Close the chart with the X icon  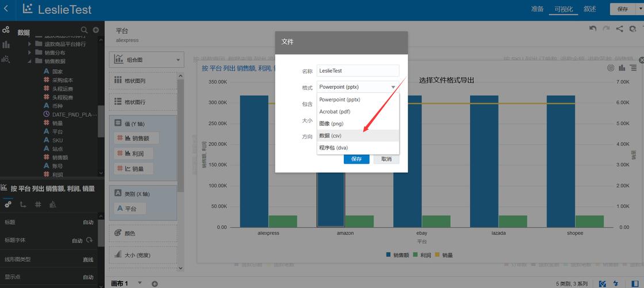[x=642, y=60]
